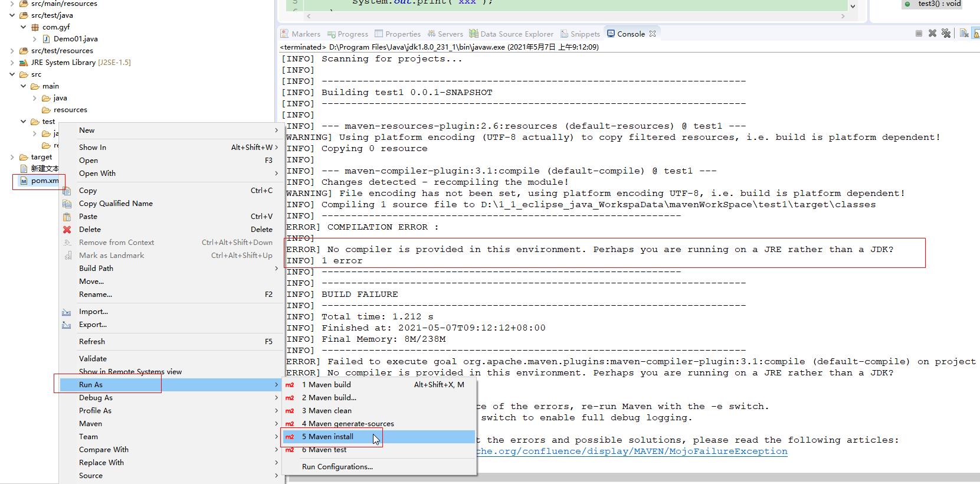Click the Clear Console icon

pyautogui.click(x=963, y=34)
